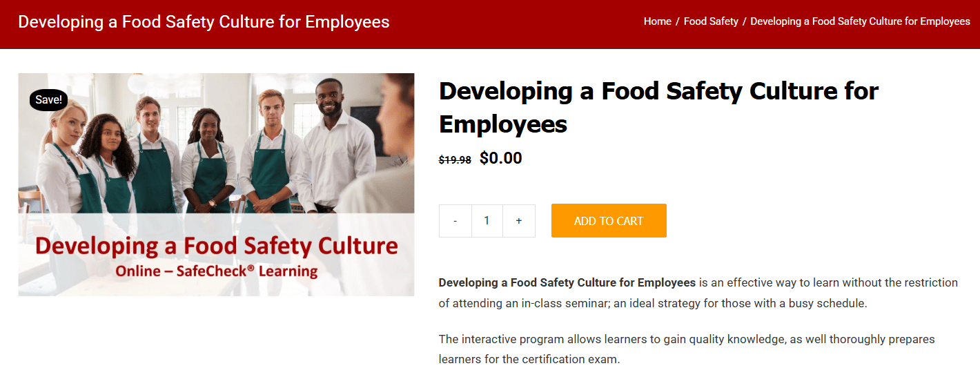Focus the quantity input showing 1
Viewport: 980px width, 377px height.
487,221
